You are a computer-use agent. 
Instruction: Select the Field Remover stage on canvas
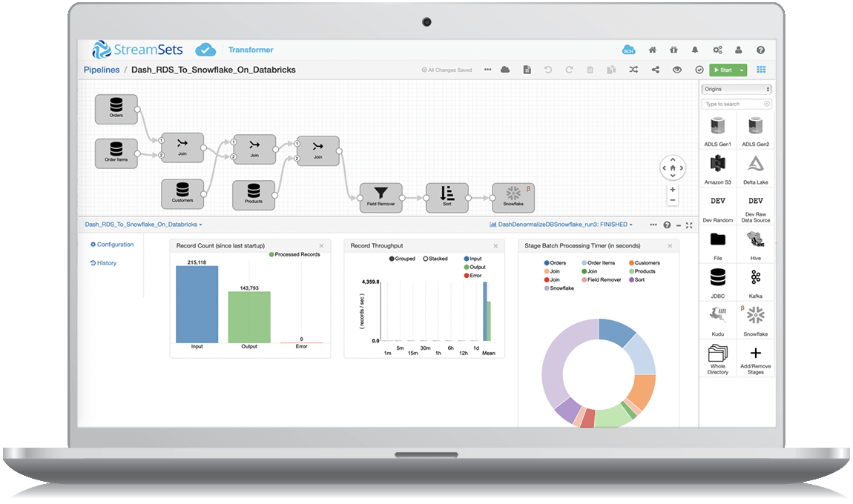[381, 197]
